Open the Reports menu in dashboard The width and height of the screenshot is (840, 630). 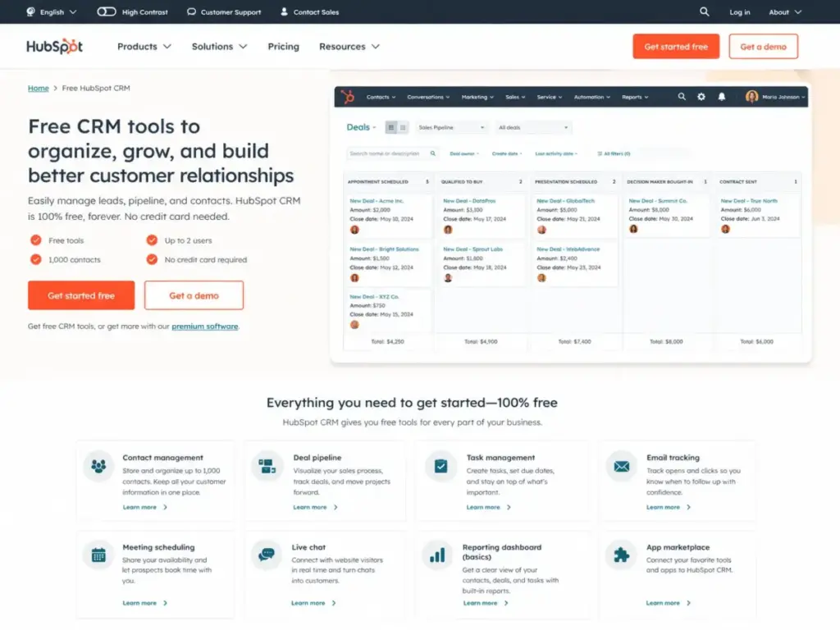tap(635, 97)
